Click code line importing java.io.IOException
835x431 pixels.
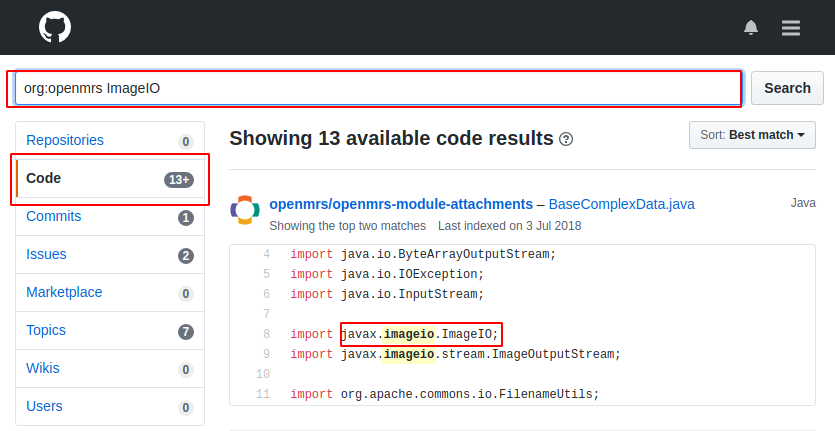click(387, 274)
